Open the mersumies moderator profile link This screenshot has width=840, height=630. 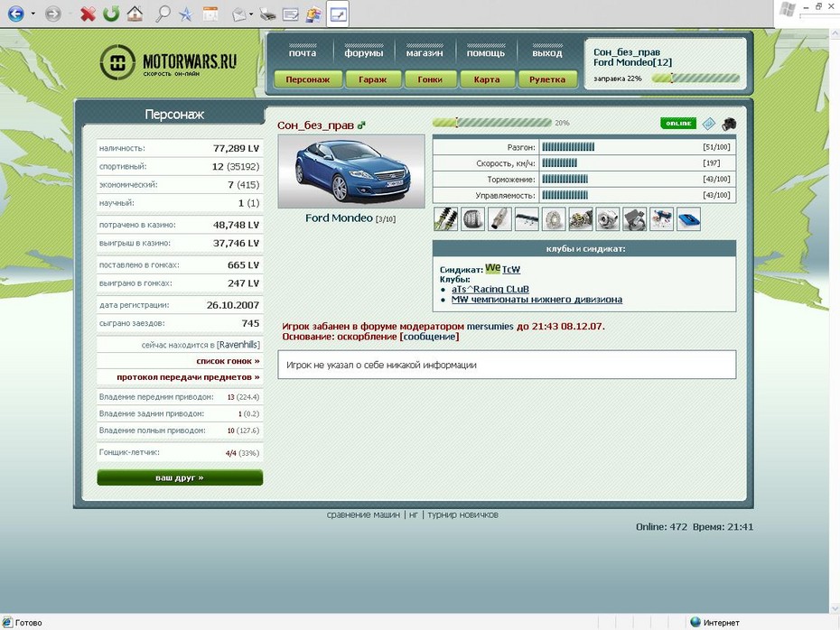pos(490,326)
